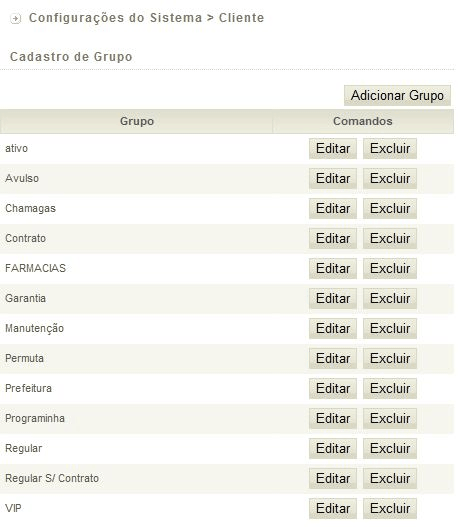Remove the FARMACIAS group with Excluir
Screen dimensions: 458x527
click(x=390, y=269)
